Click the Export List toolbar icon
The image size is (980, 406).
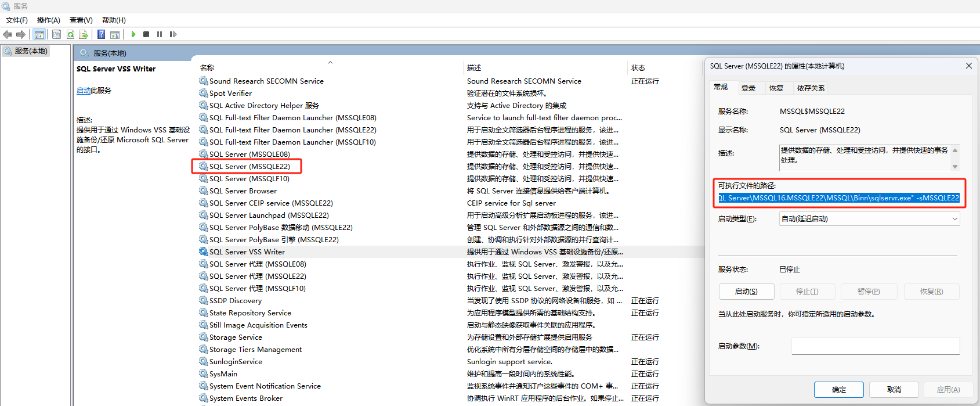(84, 34)
